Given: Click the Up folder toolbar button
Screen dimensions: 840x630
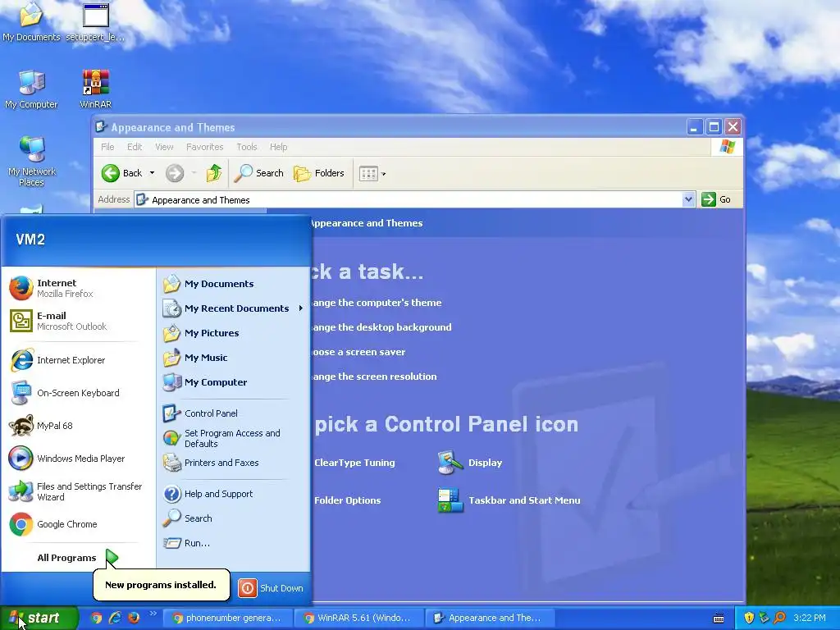Looking at the screenshot, I should click(x=214, y=173).
